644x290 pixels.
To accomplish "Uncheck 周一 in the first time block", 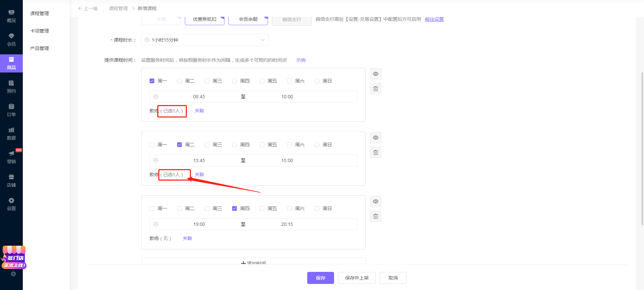I will coord(152,81).
